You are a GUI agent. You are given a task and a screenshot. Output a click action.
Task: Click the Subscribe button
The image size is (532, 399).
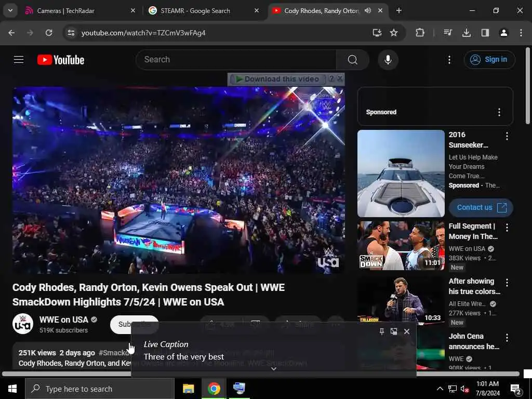(x=135, y=324)
